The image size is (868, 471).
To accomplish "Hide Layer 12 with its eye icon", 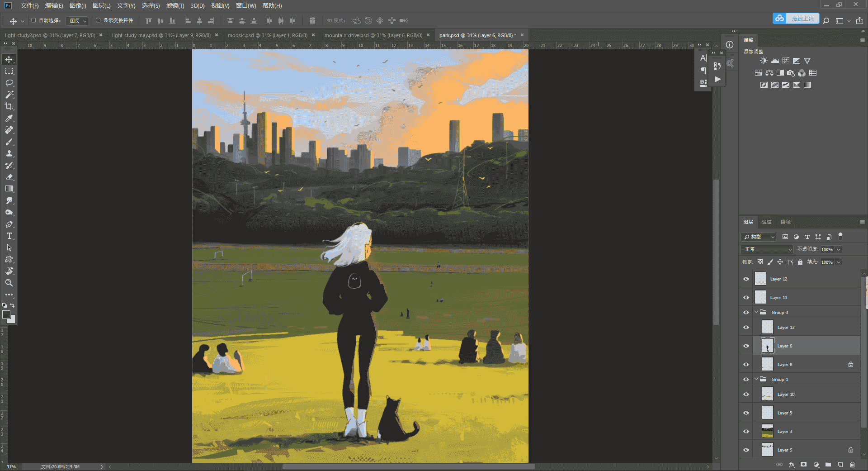I will (x=746, y=279).
